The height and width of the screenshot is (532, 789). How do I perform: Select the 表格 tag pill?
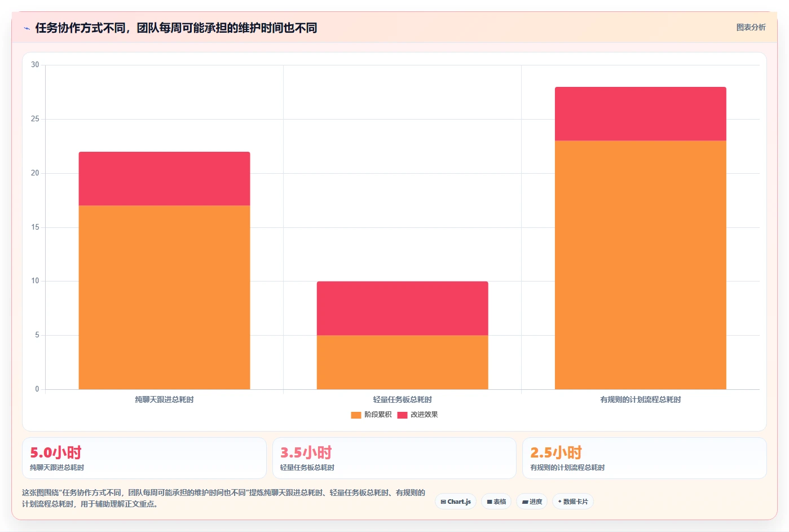point(496,502)
